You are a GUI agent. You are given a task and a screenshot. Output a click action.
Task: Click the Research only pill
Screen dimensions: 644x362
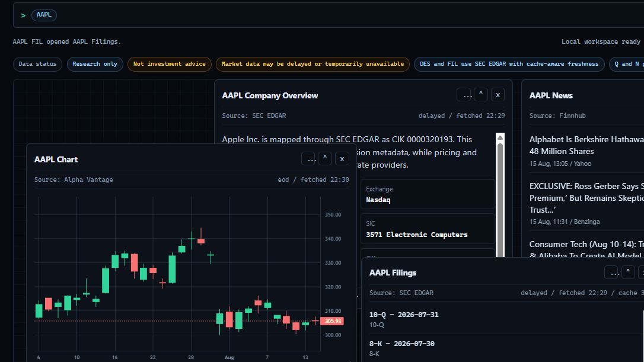(95, 64)
